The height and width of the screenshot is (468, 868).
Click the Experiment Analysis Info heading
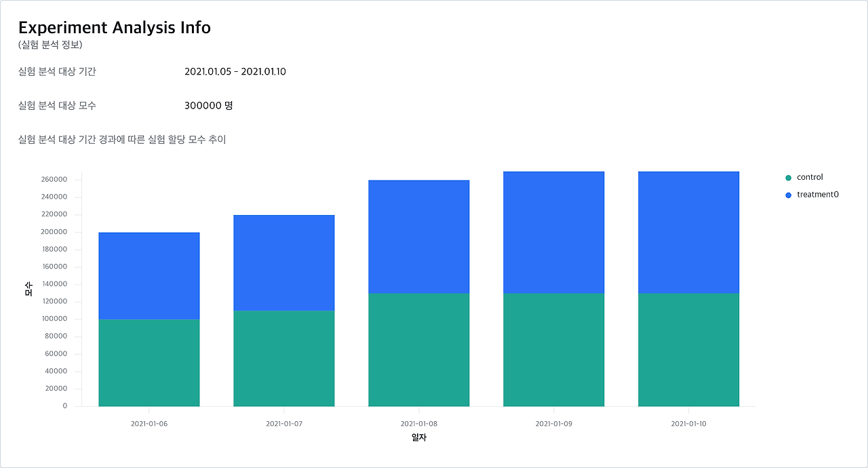(x=115, y=28)
